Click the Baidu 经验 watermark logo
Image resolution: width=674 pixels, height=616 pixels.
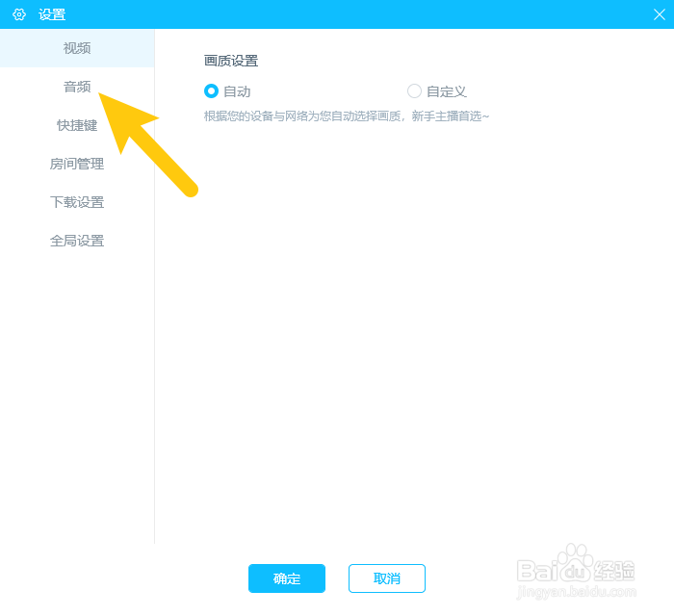click(x=576, y=564)
